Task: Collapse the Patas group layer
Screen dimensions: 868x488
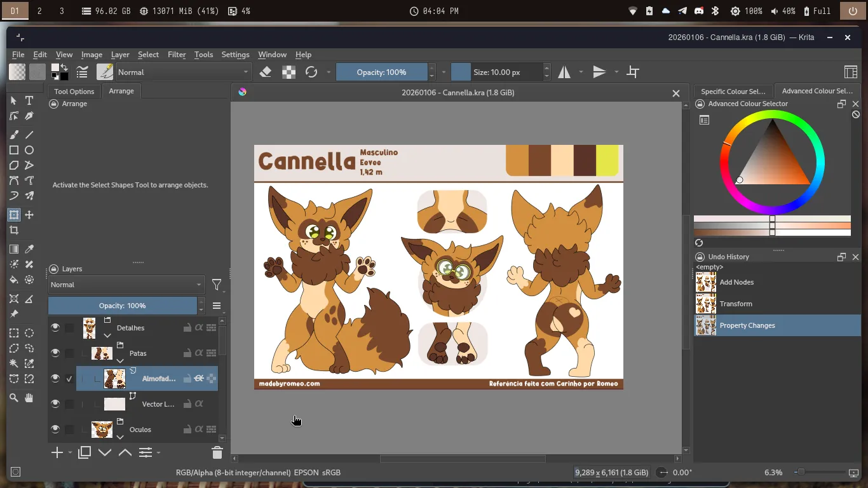Action: (120, 361)
